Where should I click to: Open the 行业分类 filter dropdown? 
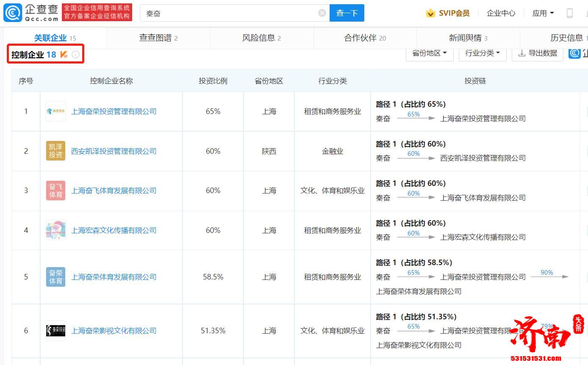(483, 53)
